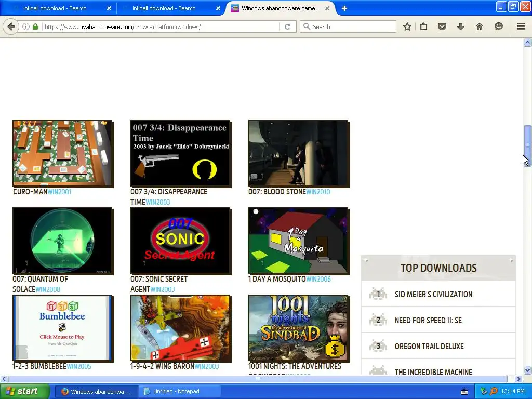Open the chat smiley toolbar icon
Viewport: 532px width, 399px height.
click(x=498, y=26)
